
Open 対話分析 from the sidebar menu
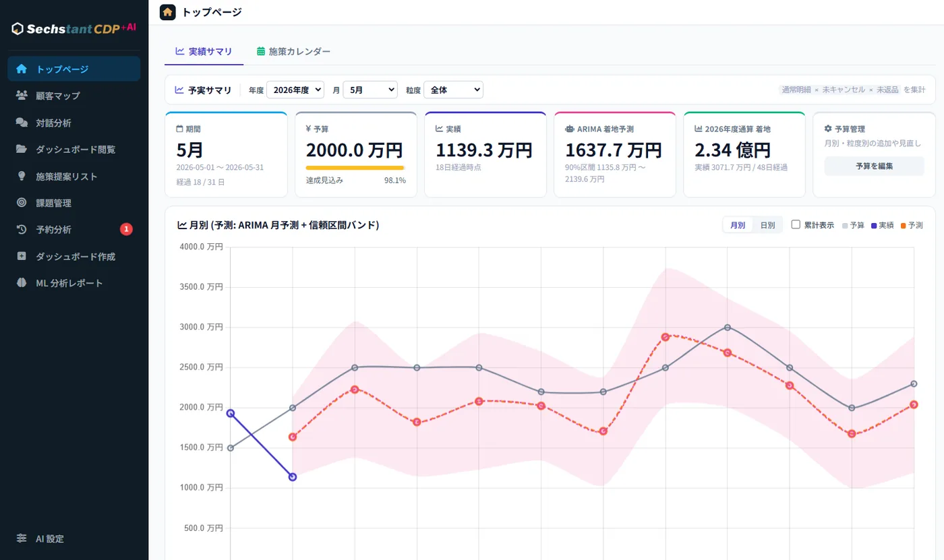click(74, 123)
